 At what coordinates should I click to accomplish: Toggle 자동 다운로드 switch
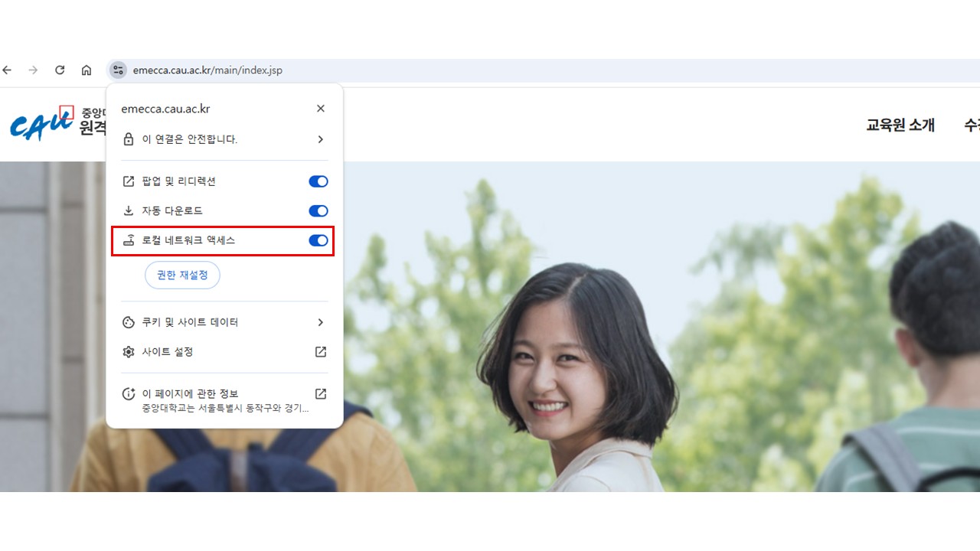point(318,211)
